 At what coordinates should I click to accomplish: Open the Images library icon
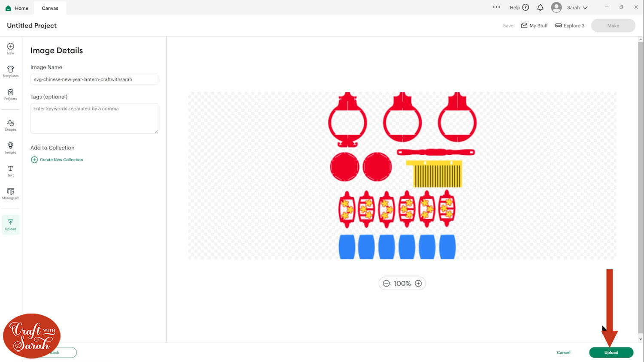coord(10,148)
